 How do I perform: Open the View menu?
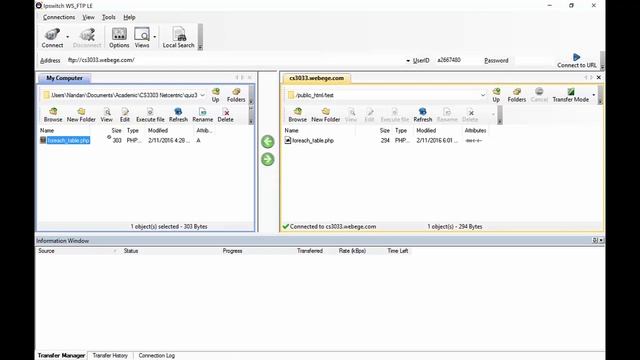(x=88, y=17)
